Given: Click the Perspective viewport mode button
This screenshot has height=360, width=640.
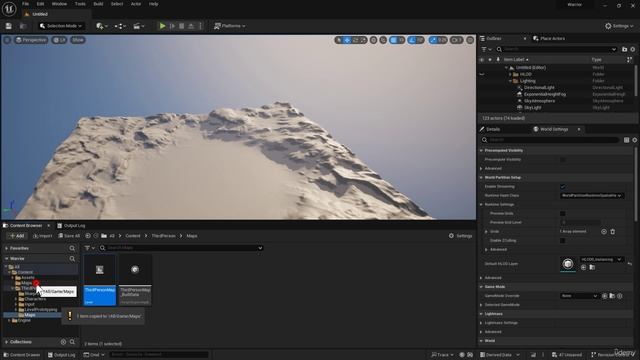Looking at the screenshot, I should [x=31, y=40].
